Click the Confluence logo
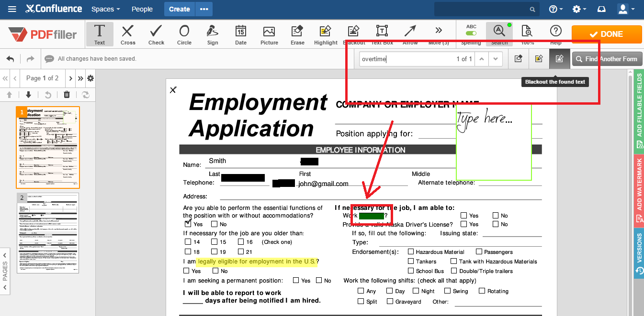This screenshot has width=644, height=316. point(54,9)
